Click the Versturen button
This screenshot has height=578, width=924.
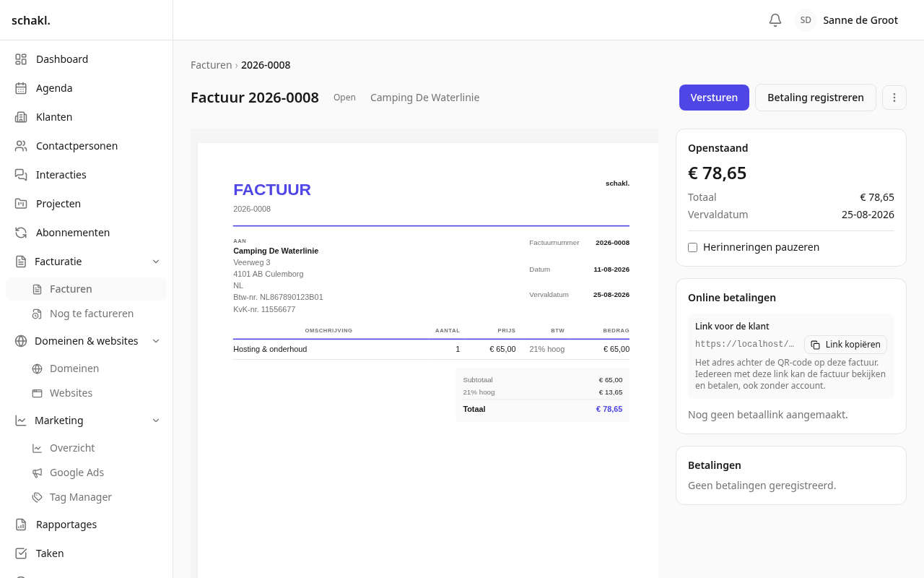click(x=714, y=98)
